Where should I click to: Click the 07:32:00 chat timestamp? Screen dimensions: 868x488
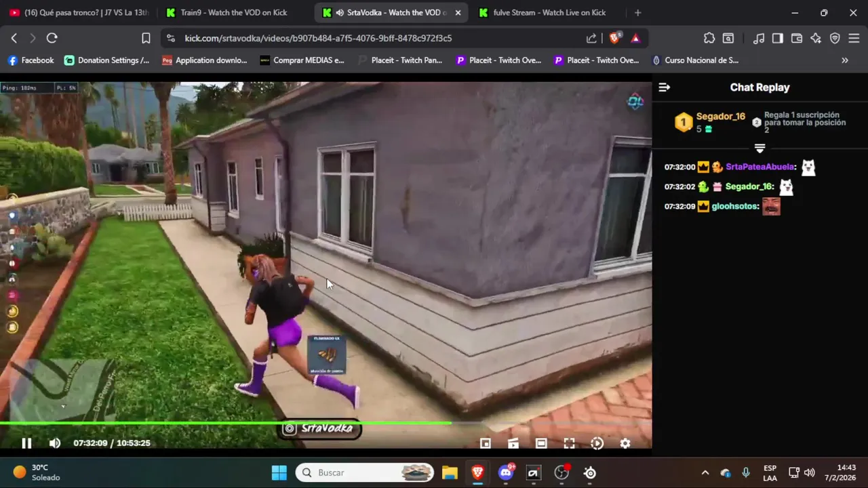(x=679, y=167)
